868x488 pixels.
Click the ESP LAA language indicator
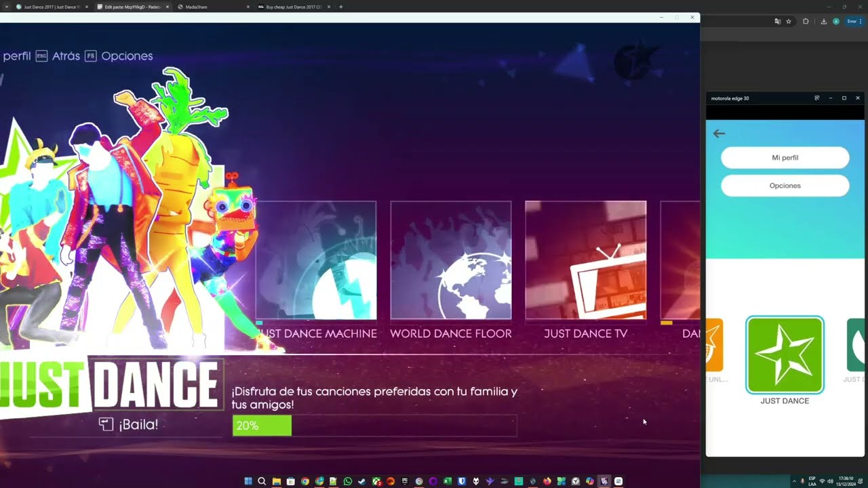(812, 481)
